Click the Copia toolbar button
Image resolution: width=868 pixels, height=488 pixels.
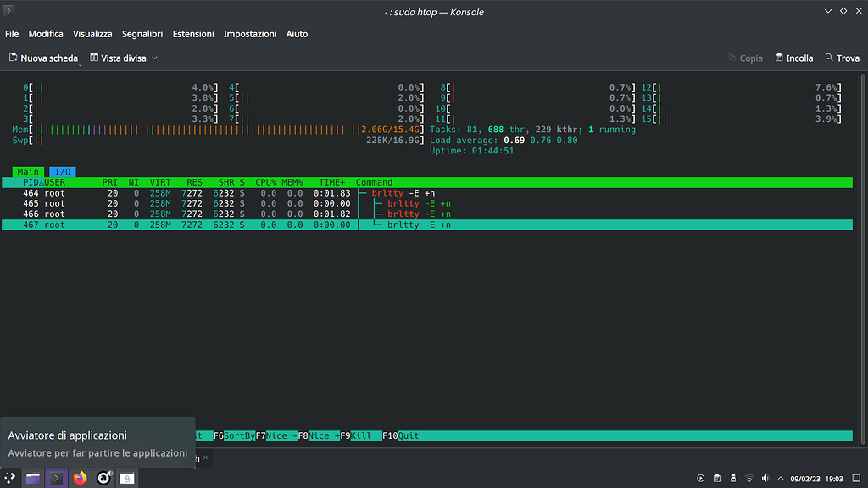click(746, 58)
